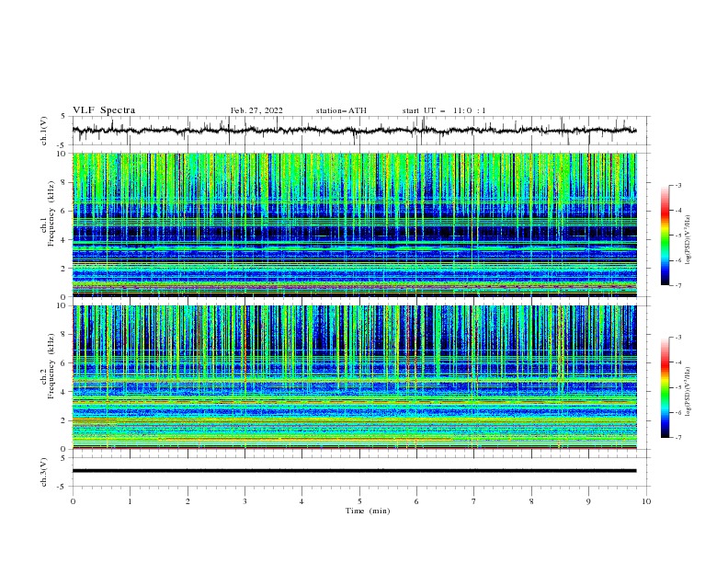Click time axis tick label "3"
728x563 pixels.
(x=245, y=501)
